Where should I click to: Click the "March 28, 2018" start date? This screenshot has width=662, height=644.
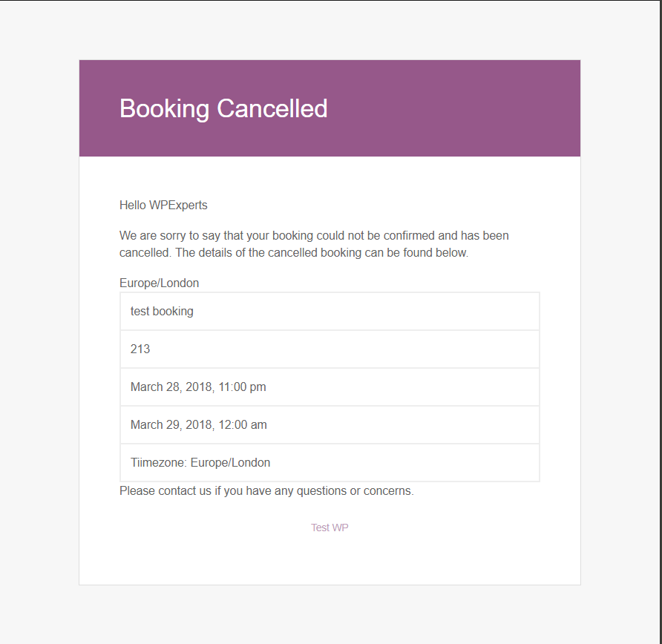point(167,387)
